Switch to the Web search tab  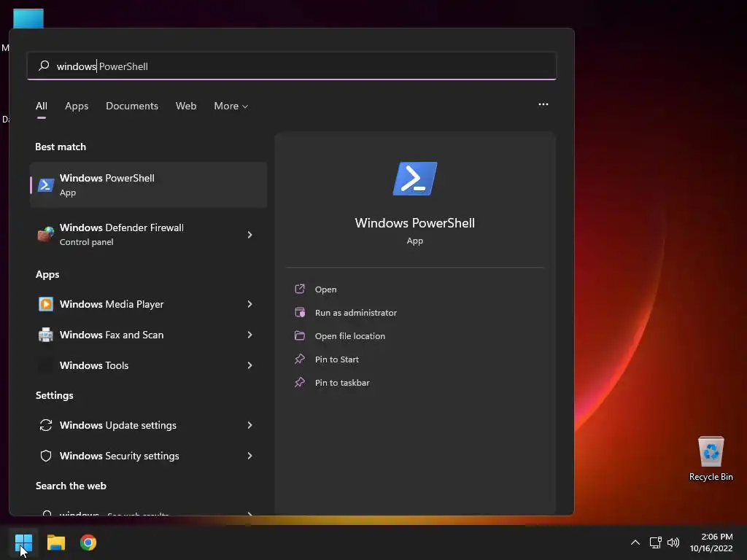[x=186, y=106]
